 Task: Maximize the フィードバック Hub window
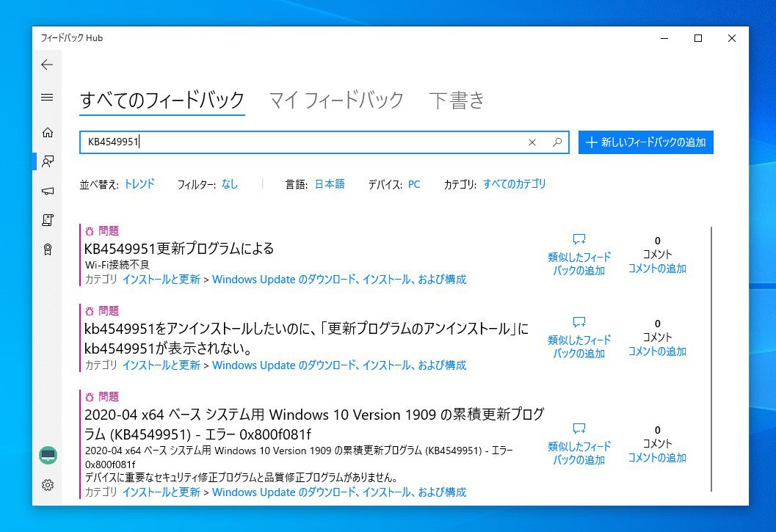(697, 38)
